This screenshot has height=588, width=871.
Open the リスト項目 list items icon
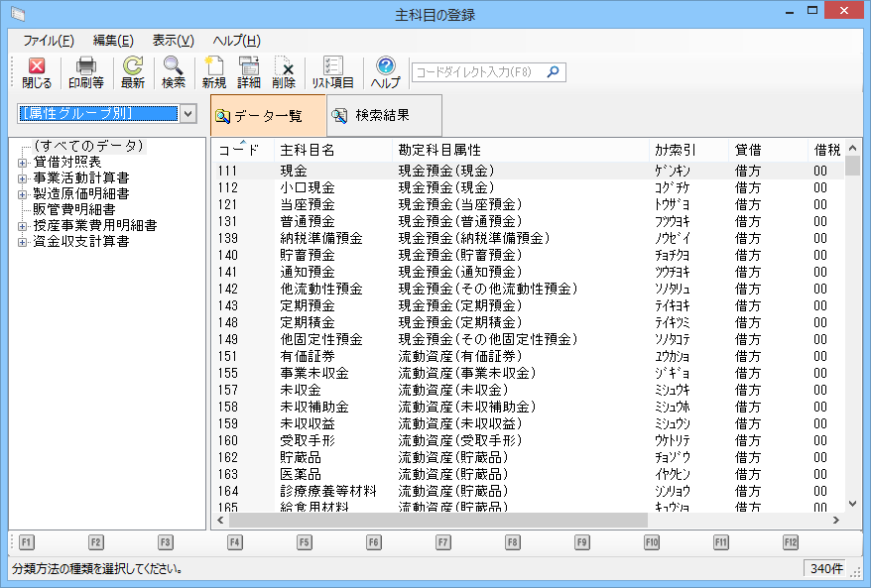[x=333, y=67]
